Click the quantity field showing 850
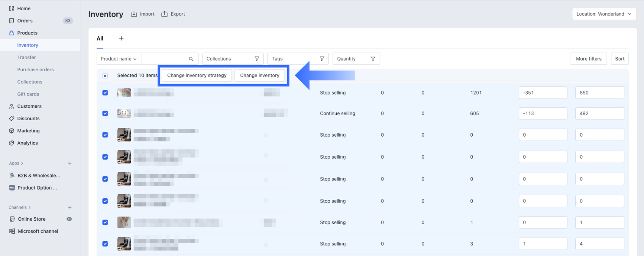Image resolution: width=644 pixels, height=256 pixels. click(x=599, y=93)
